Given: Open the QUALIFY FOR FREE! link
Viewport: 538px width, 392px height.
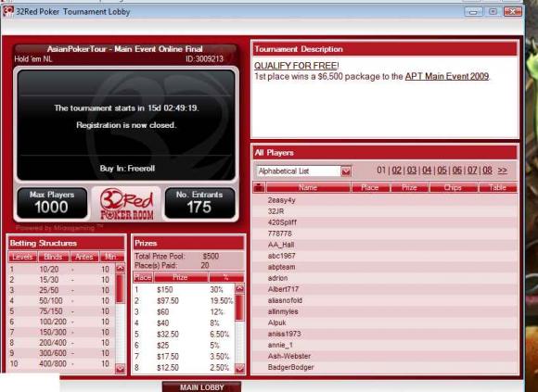Looking at the screenshot, I should (x=297, y=66).
